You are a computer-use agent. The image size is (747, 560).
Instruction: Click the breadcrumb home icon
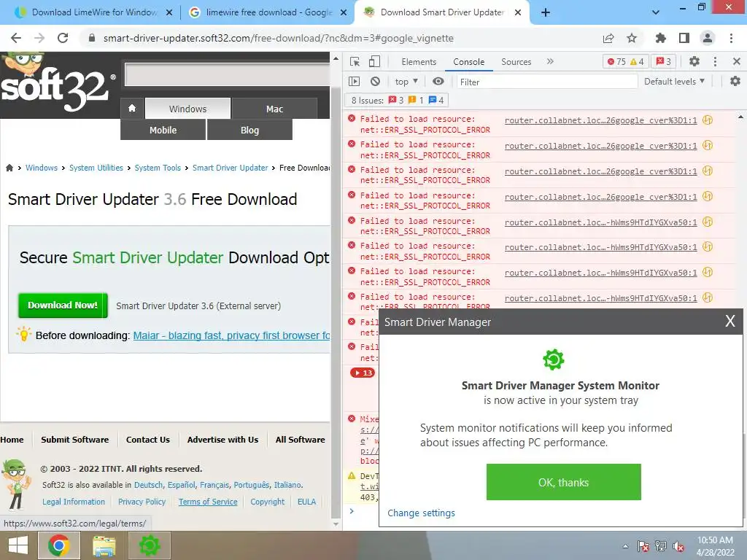click(9, 168)
